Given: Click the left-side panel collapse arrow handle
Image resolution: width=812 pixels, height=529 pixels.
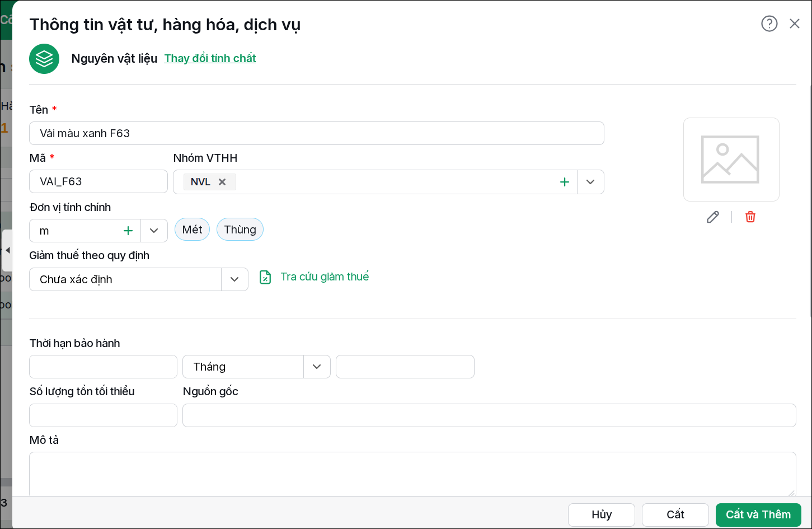Looking at the screenshot, I should click(x=7, y=250).
